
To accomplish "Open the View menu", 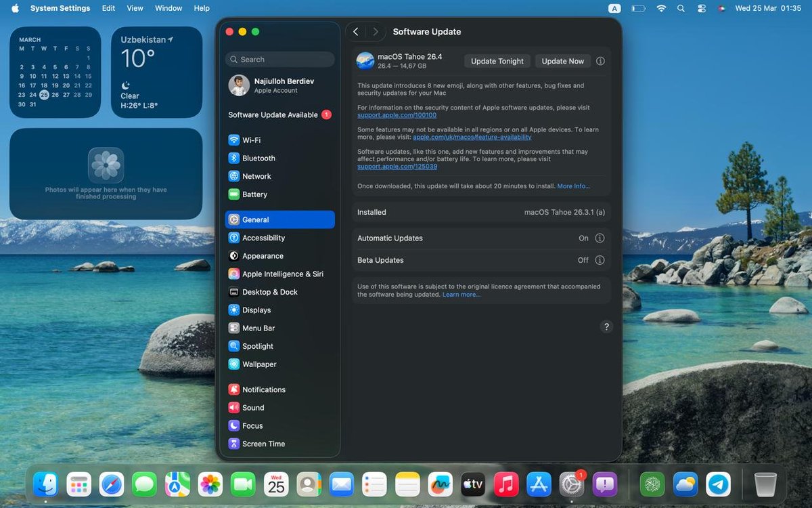I will pyautogui.click(x=135, y=8).
